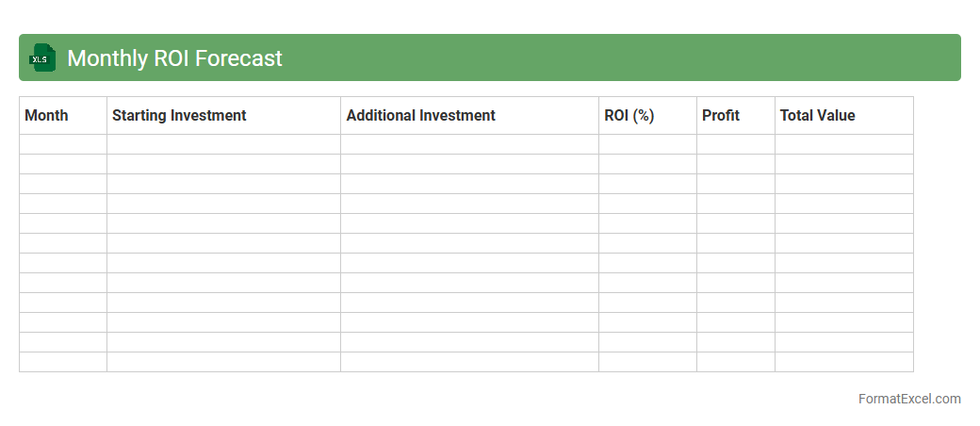Click the Additional Investment header cell
The image size is (980, 426).
point(420,115)
